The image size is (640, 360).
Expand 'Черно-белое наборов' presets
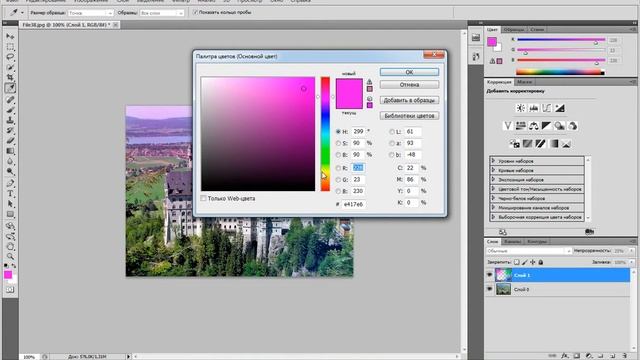tap(493, 198)
